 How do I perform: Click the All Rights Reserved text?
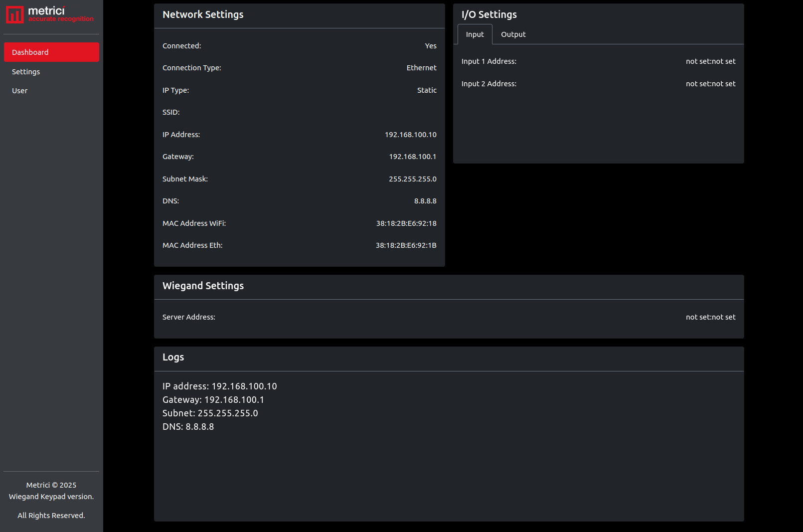(51, 516)
